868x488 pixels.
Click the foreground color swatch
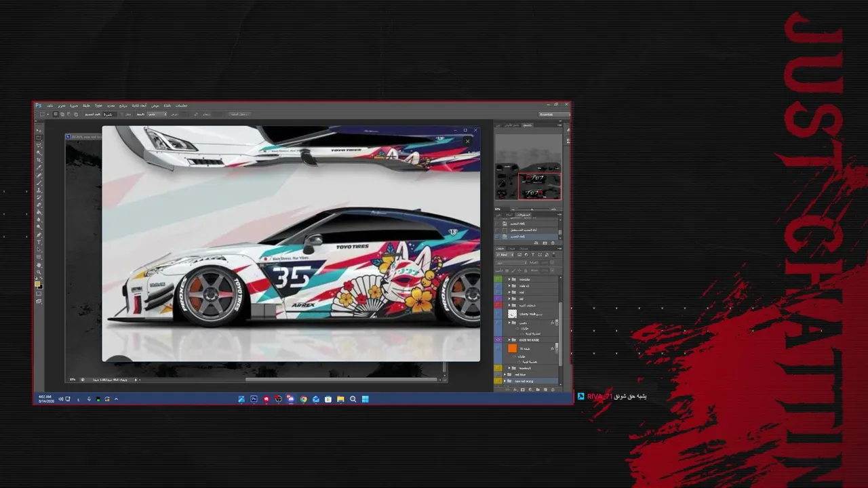click(37, 285)
